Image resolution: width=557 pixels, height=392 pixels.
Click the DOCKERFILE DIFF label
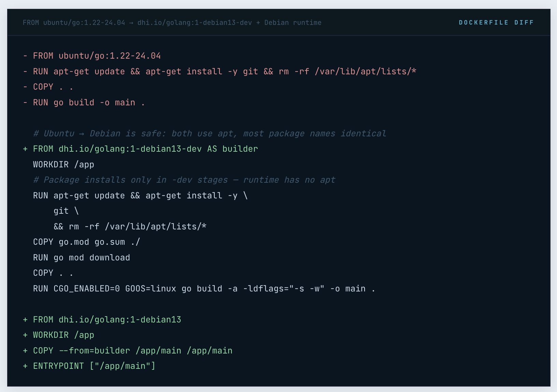(x=496, y=22)
